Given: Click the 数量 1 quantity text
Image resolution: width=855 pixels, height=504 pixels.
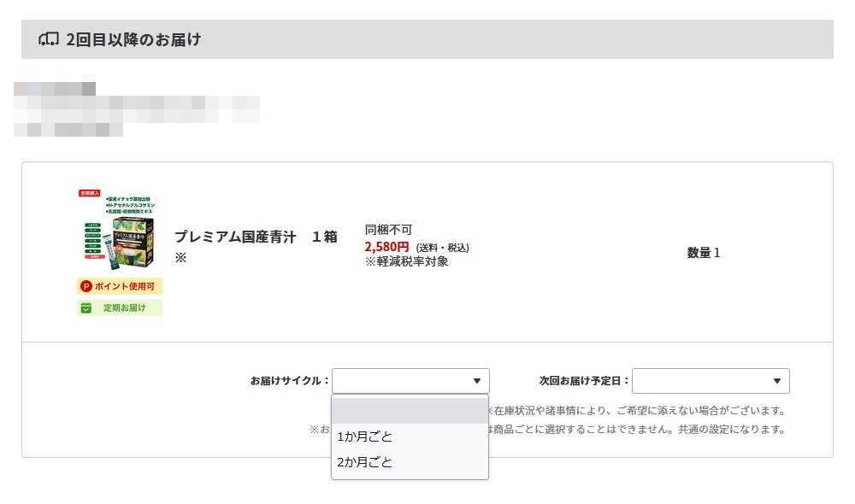Looking at the screenshot, I should pos(703,253).
